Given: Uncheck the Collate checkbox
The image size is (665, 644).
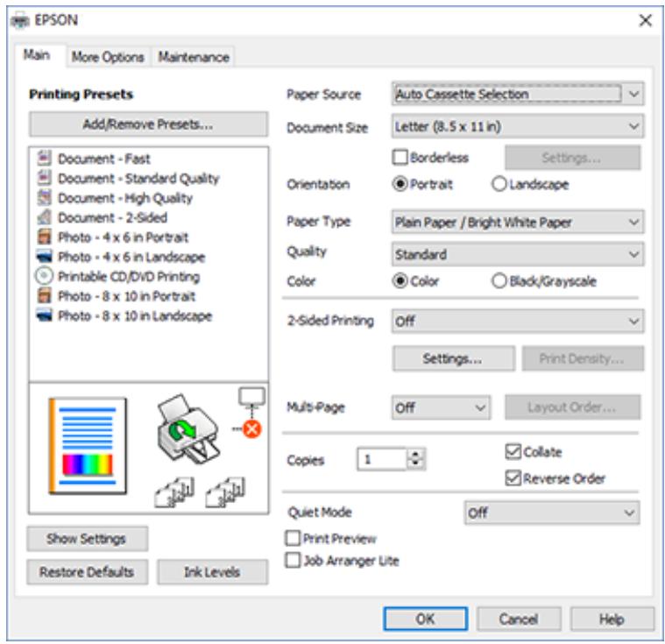Looking at the screenshot, I should pyautogui.click(x=513, y=451).
